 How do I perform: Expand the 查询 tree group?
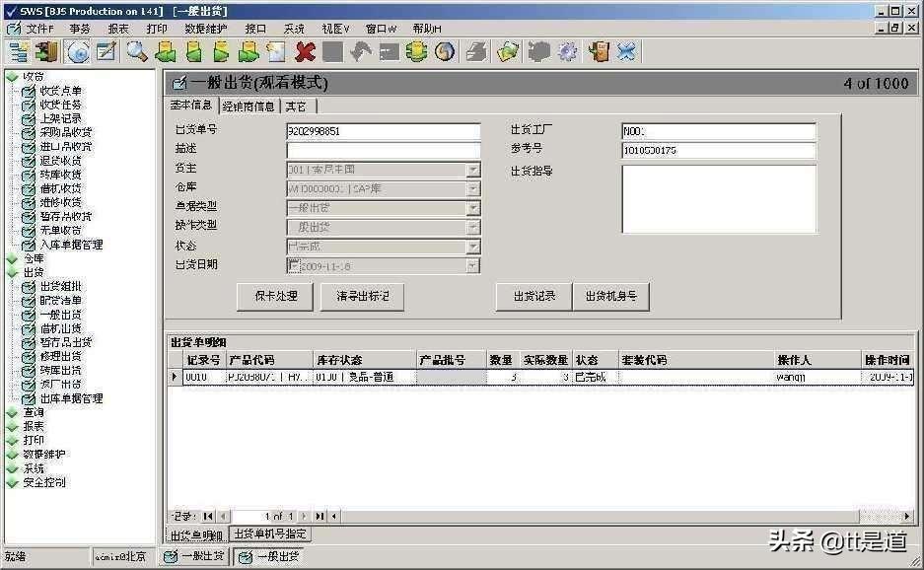pos(12,412)
